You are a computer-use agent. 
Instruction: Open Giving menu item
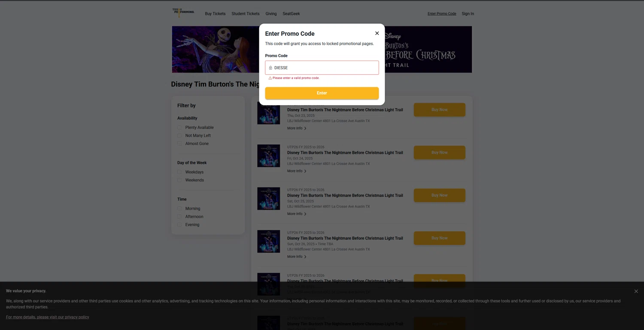point(271,14)
